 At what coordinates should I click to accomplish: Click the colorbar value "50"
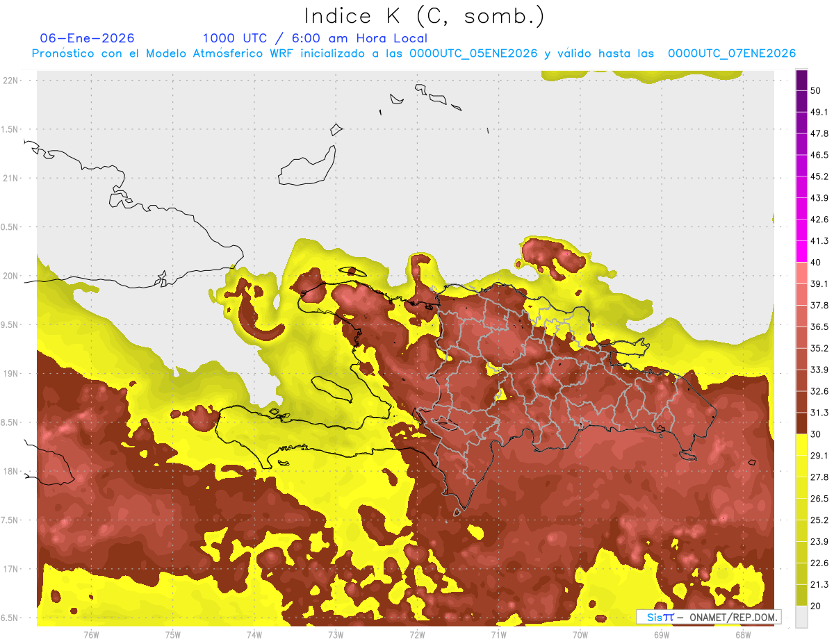pos(817,91)
